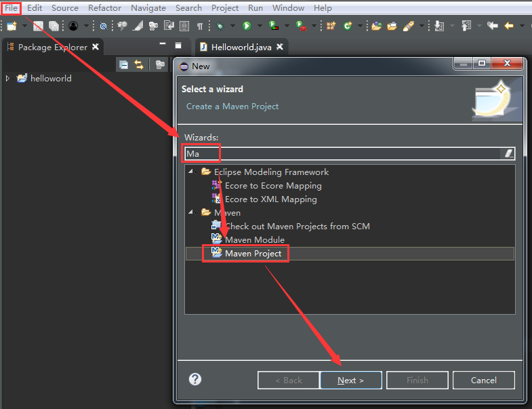
Task: Select the Maven Module wizard
Action: 254,240
